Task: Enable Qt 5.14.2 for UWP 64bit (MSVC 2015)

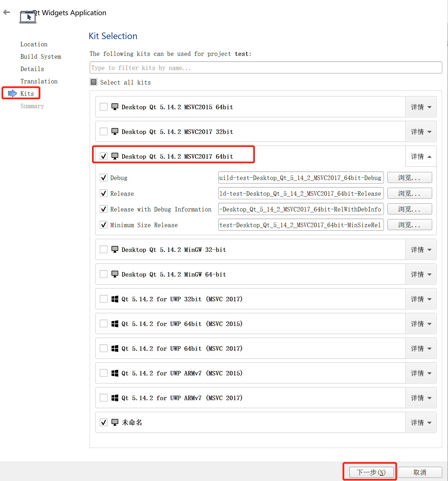Action: (x=104, y=323)
